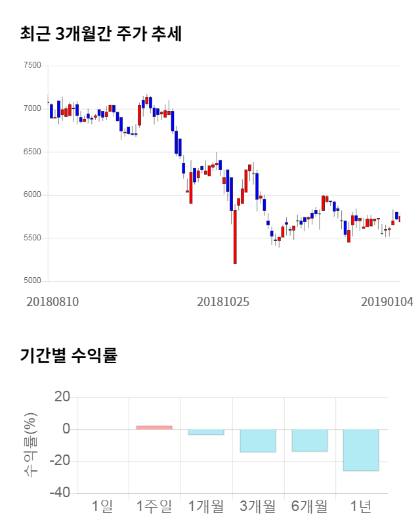420x532 pixels.
Task: Click the 5000 price axis label
Action: (31, 281)
